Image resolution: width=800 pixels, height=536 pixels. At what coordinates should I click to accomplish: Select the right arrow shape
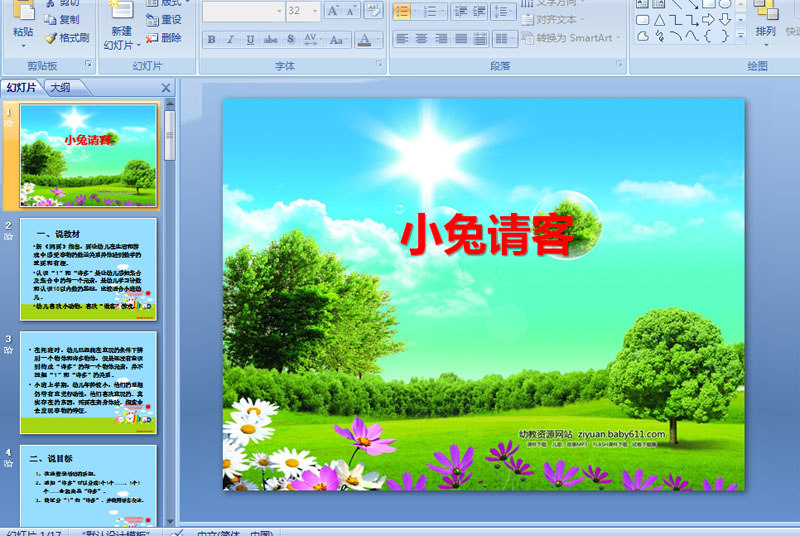pos(708,20)
